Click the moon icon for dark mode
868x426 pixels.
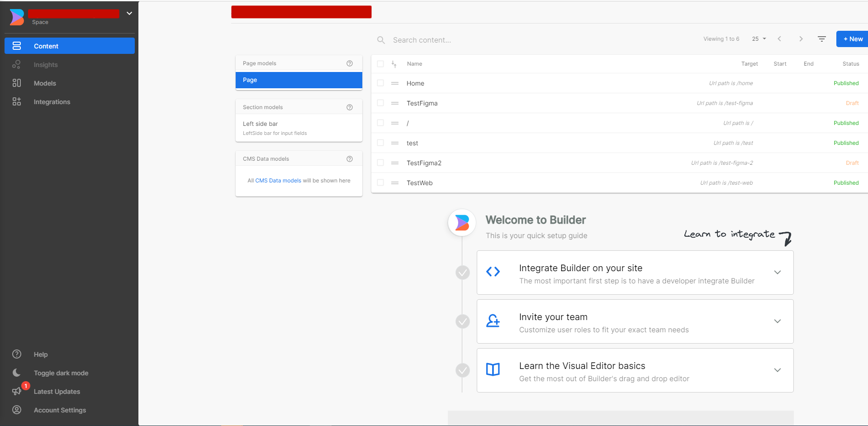tap(17, 373)
